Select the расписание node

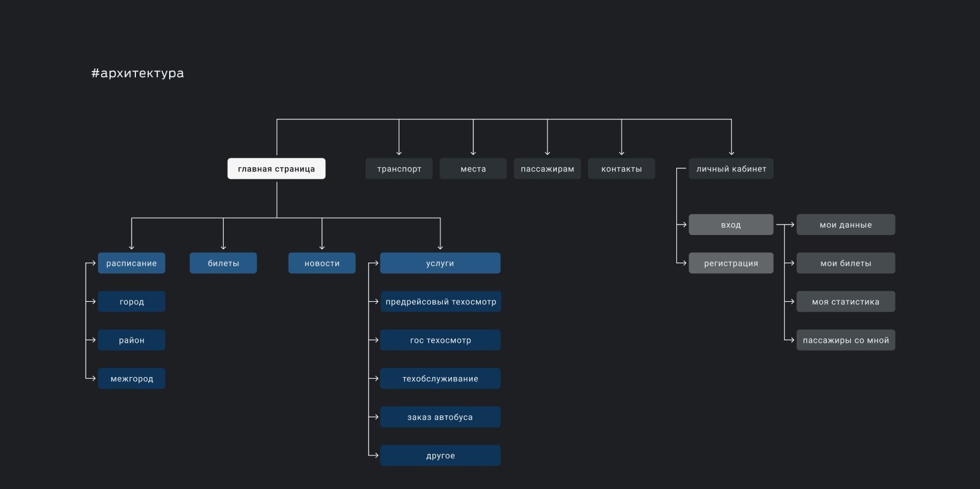coord(131,263)
